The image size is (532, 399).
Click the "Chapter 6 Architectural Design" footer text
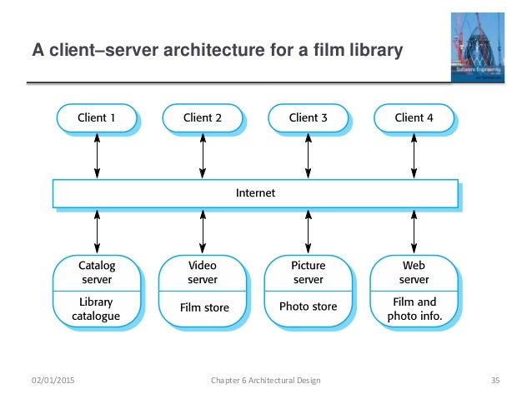tap(266, 381)
